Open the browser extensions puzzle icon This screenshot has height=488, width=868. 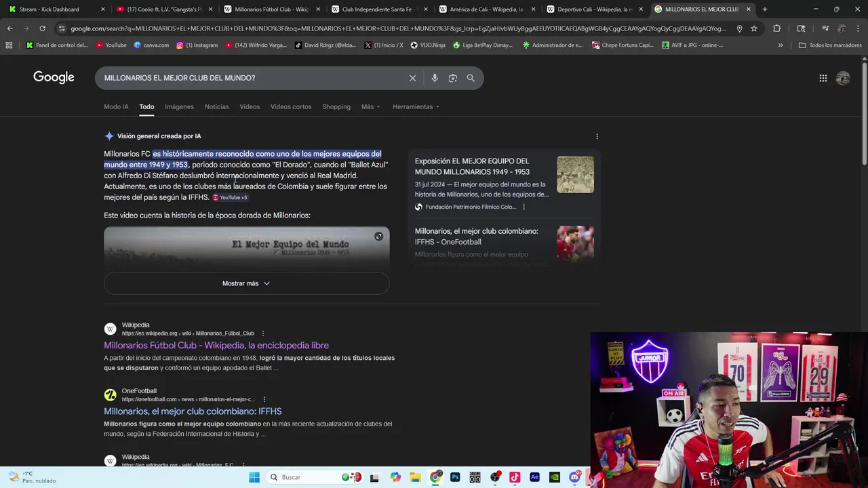776,28
